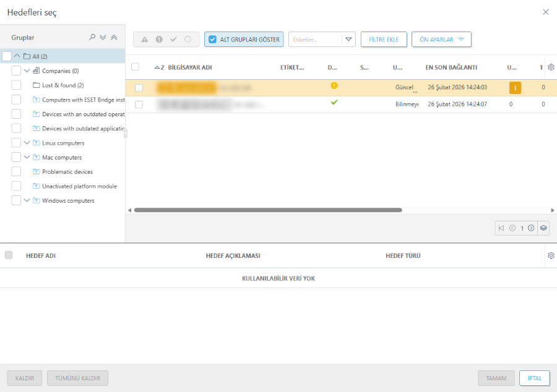Select all computers via header checkbox
The height and width of the screenshot is (392, 557).
click(x=136, y=67)
